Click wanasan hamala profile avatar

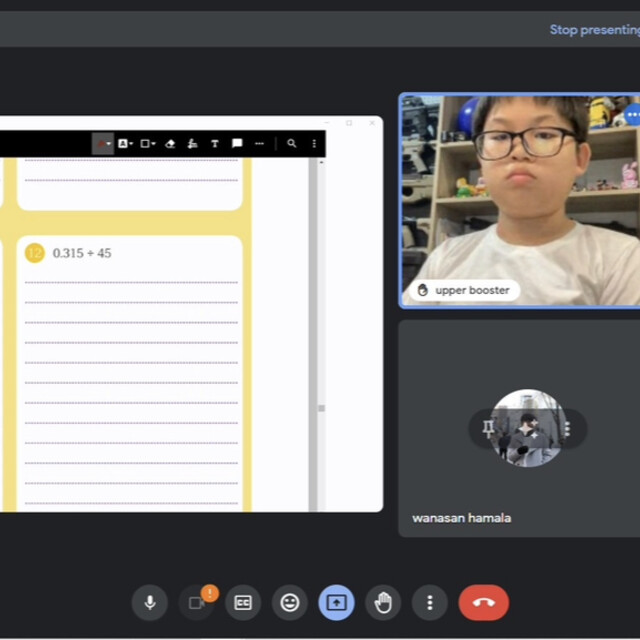tap(528, 428)
